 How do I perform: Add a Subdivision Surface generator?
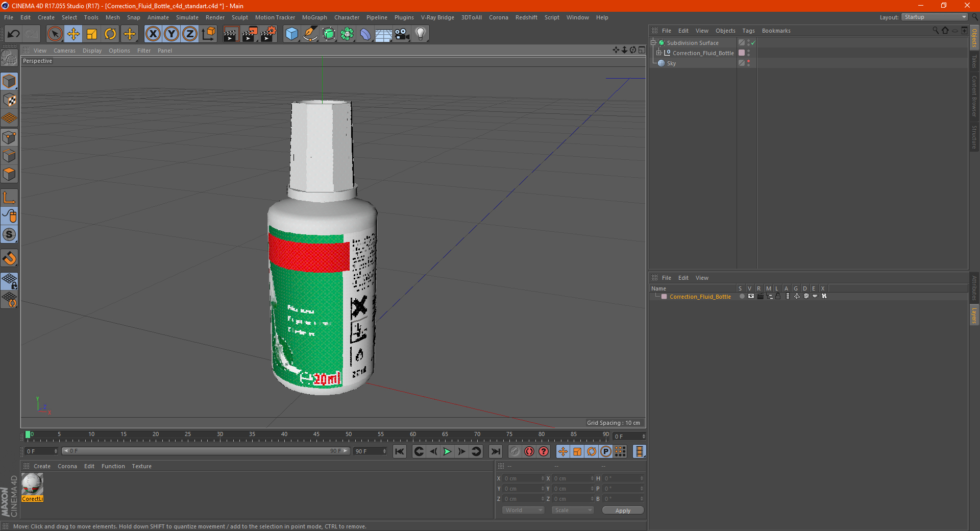329,34
